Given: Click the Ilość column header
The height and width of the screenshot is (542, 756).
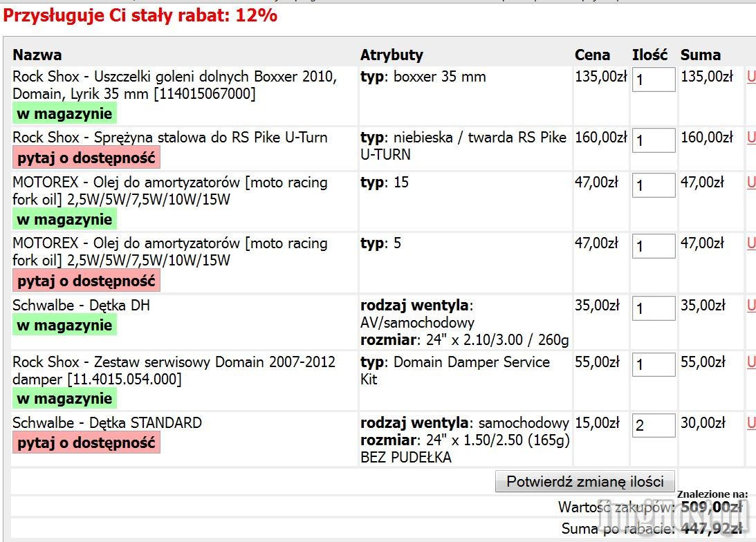Looking at the screenshot, I should 650,55.
